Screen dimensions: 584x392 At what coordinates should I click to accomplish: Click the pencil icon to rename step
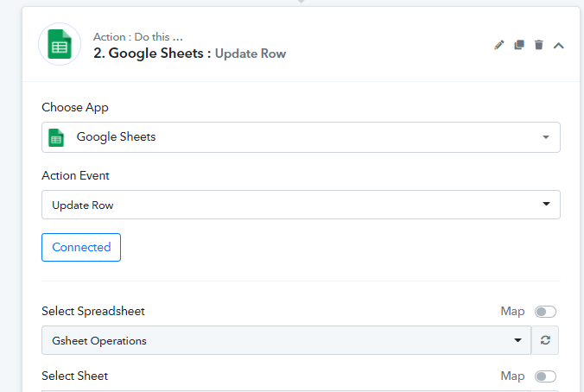coord(498,45)
